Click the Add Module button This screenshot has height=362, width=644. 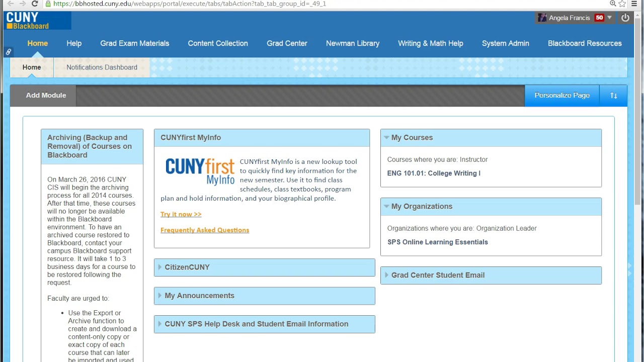(x=46, y=96)
